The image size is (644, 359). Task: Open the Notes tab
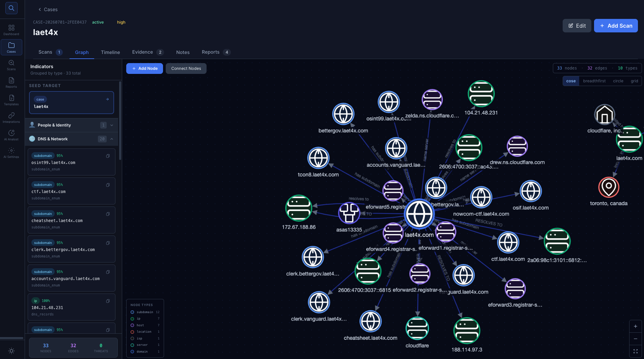point(183,52)
